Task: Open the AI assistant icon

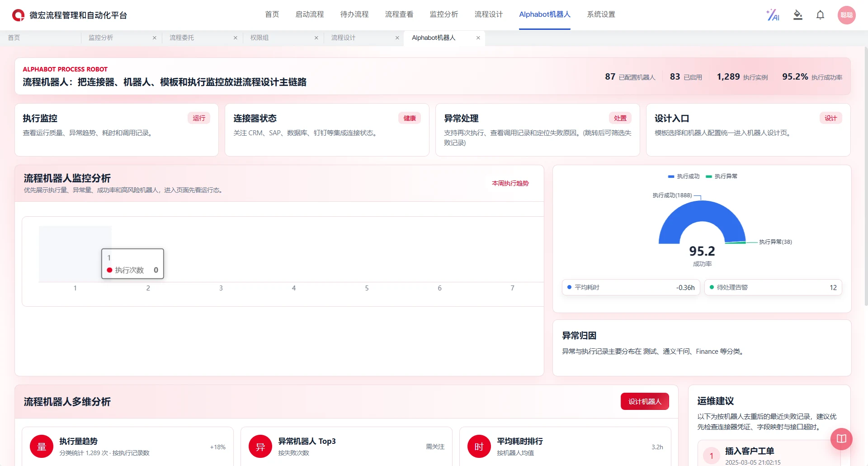Action: coord(773,15)
